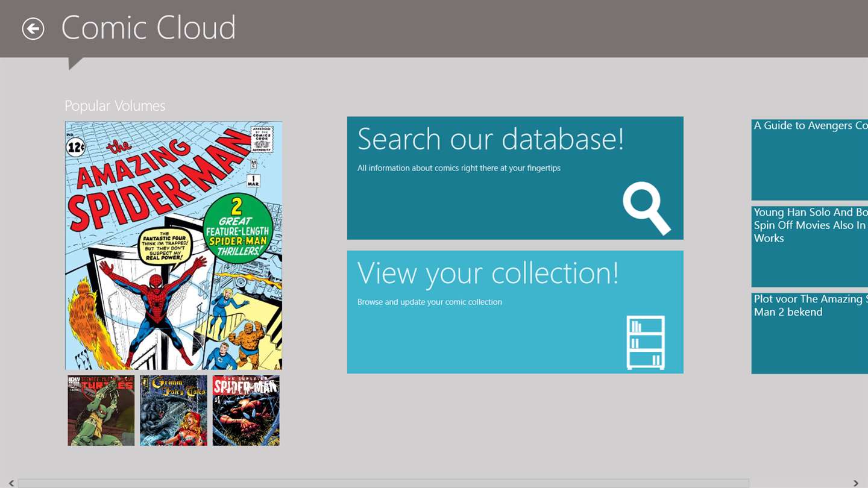
Task: Open the Search our database tile
Action: point(515,178)
